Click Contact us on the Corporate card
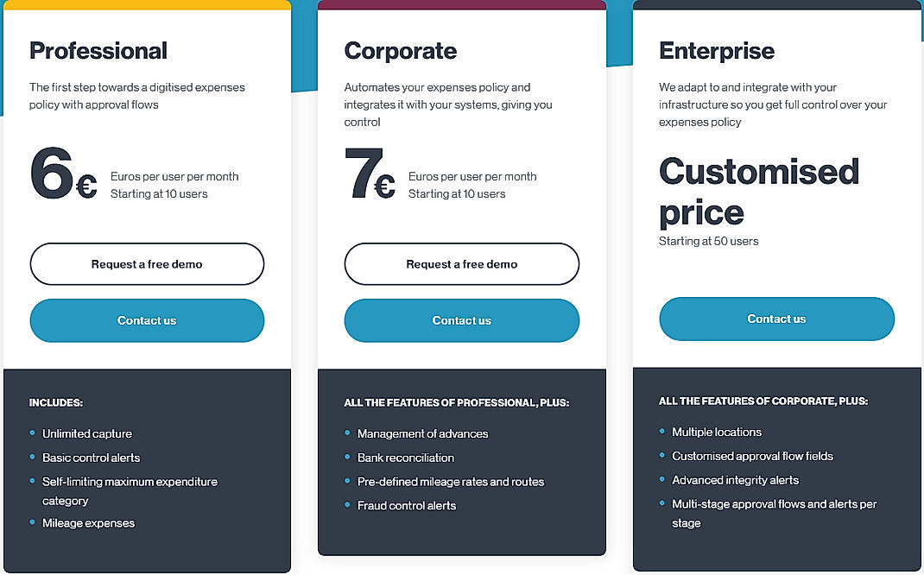Screen dimensions: 924x575 pos(461,319)
